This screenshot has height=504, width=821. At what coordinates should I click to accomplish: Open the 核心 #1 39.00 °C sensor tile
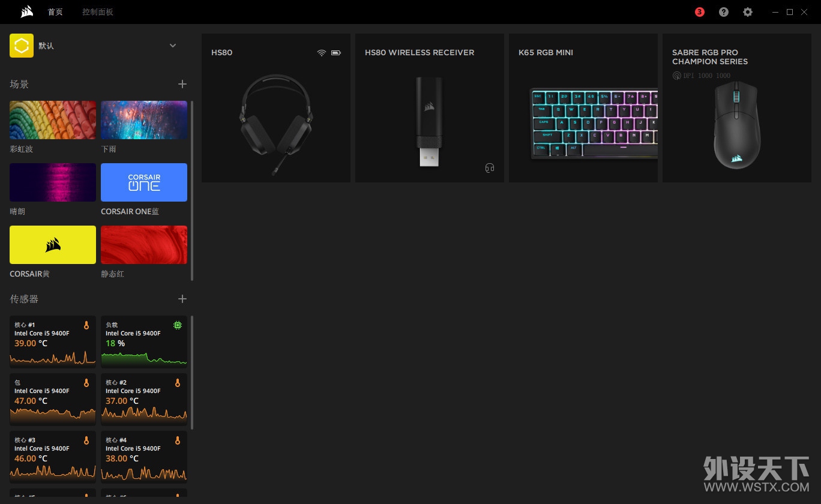click(53, 341)
